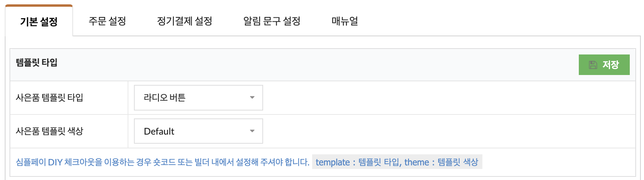
Task: Click the 사은품 템플릿 타입 row label
Action: click(x=49, y=97)
